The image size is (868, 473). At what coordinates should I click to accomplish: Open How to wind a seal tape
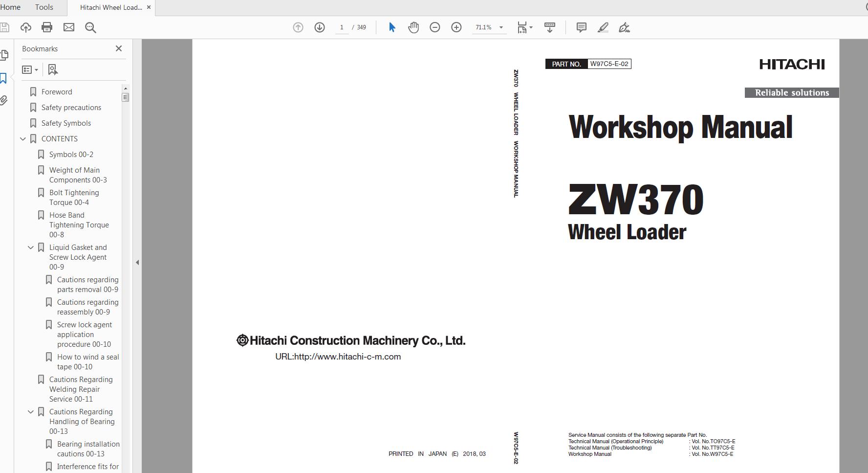pyautogui.click(x=88, y=362)
